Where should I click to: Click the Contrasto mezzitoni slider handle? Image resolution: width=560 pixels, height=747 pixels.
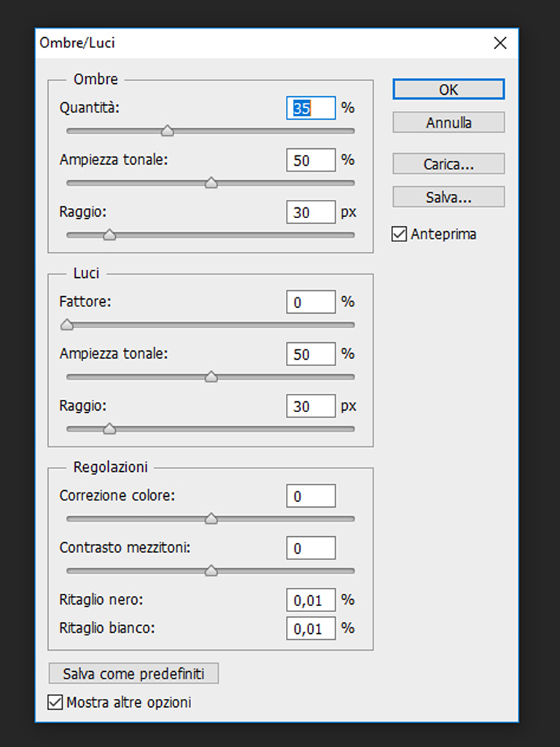point(211,570)
